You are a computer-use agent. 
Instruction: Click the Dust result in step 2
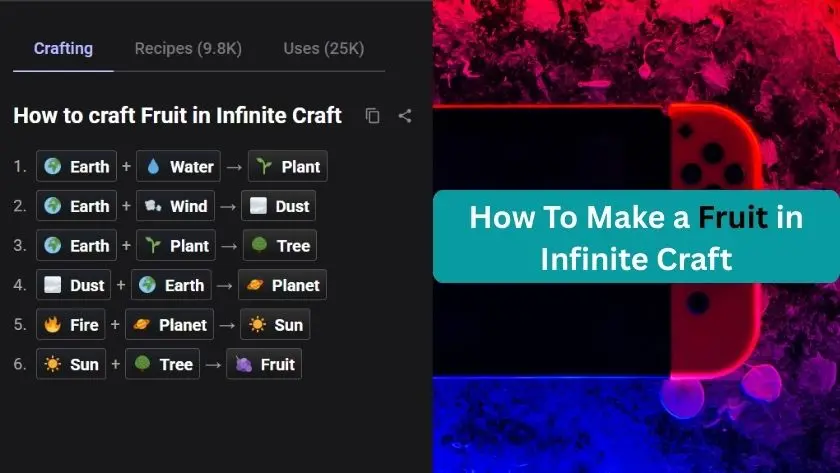pyautogui.click(x=279, y=206)
